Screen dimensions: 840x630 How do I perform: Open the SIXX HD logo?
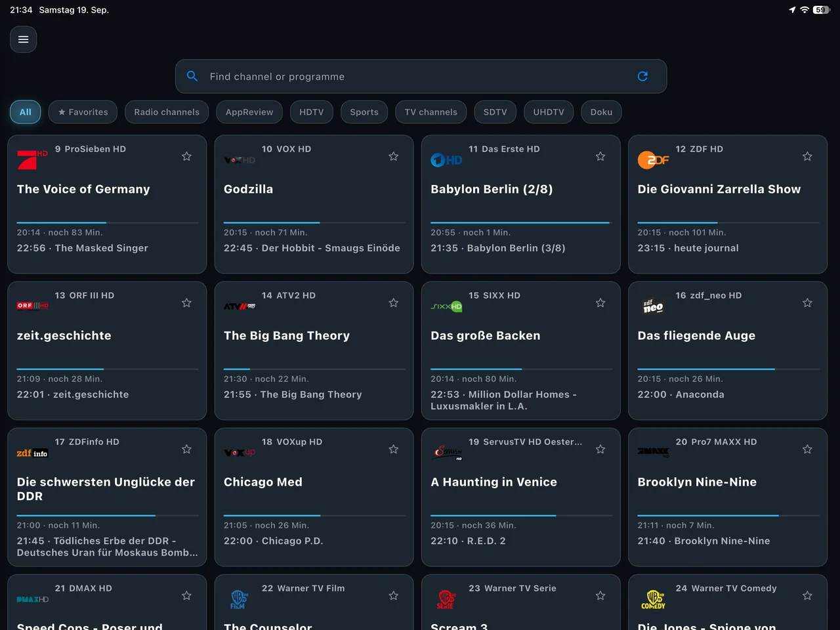[446, 306]
